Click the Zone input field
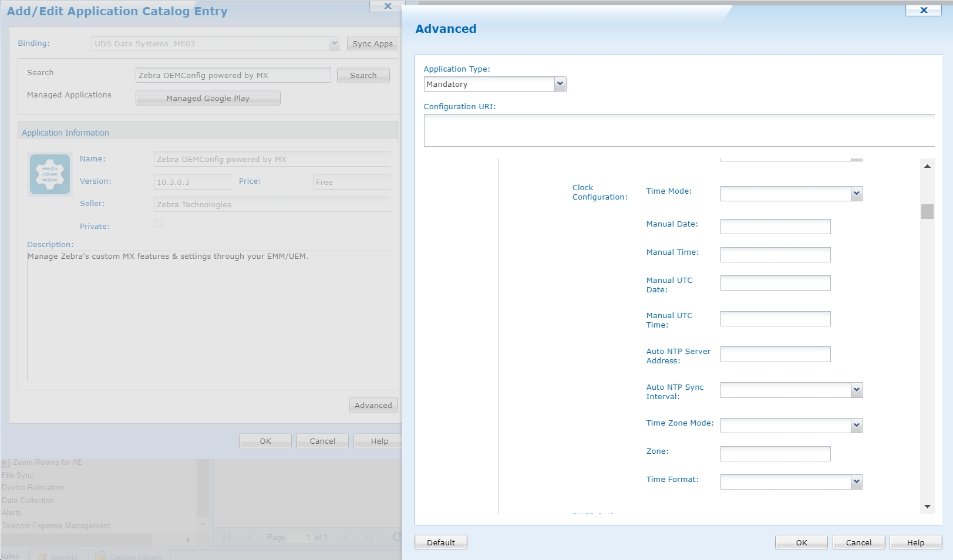The height and width of the screenshot is (560, 953). [x=774, y=454]
